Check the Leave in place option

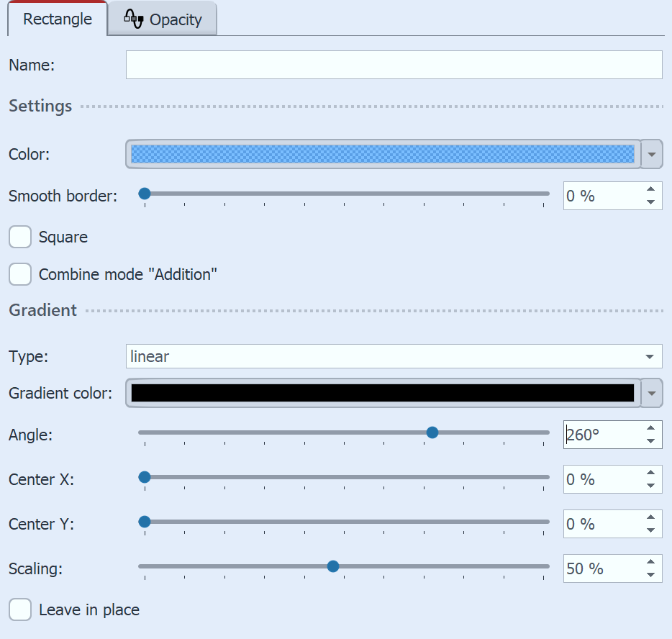click(20, 609)
